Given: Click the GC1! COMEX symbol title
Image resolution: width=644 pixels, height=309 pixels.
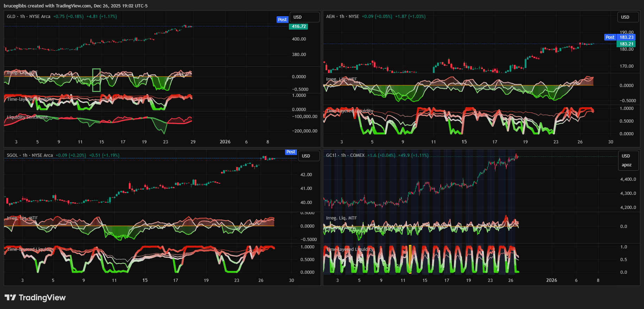Looking at the screenshot, I should [x=345, y=155].
